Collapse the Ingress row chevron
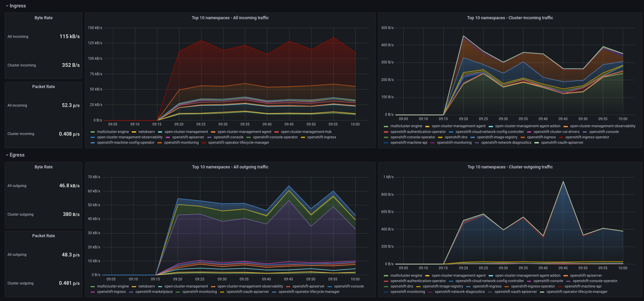The height and width of the screenshot is (301, 644). (x=7, y=6)
